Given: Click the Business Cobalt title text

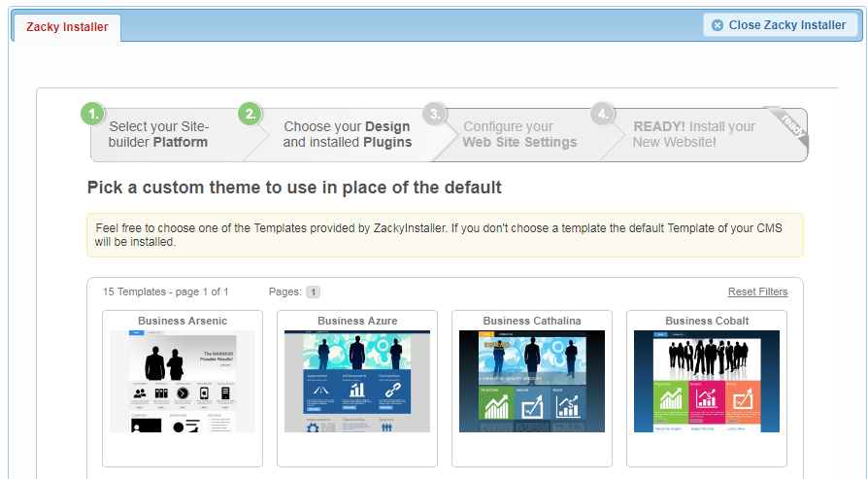Looking at the screenshot, I should [x=707, y=321].
